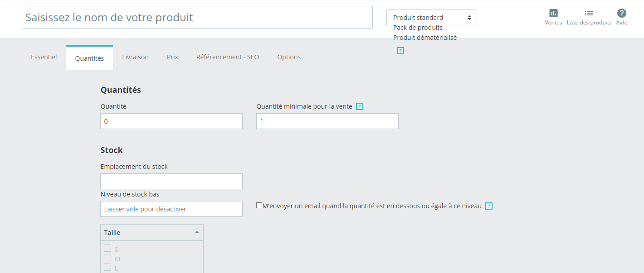Switch to the Options tab
644x273 pixels.
coord(289,57)
